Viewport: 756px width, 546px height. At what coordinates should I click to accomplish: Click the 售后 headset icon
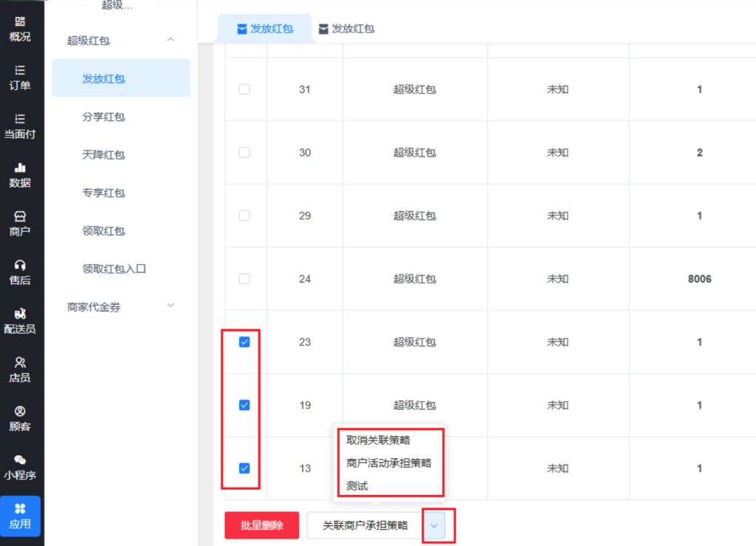20,265
